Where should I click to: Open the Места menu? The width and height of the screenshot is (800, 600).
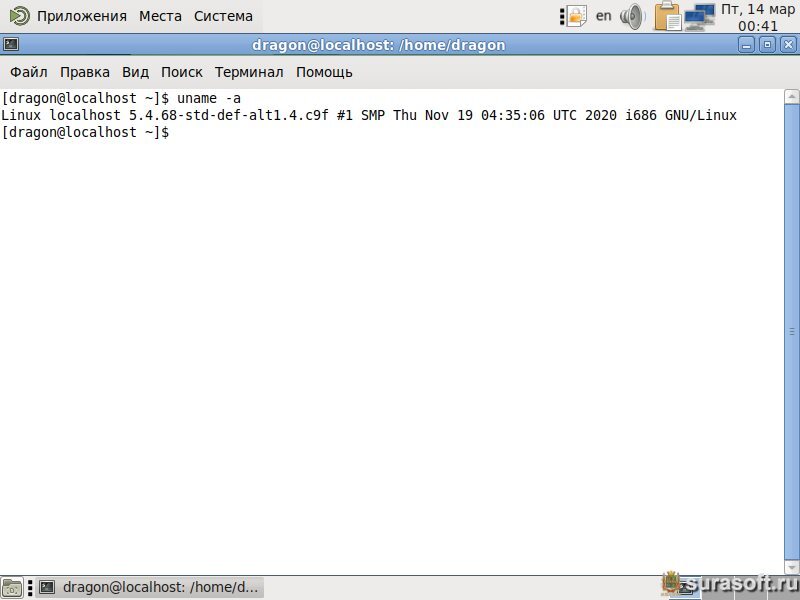pyautogui.click(x=160, y=16)
